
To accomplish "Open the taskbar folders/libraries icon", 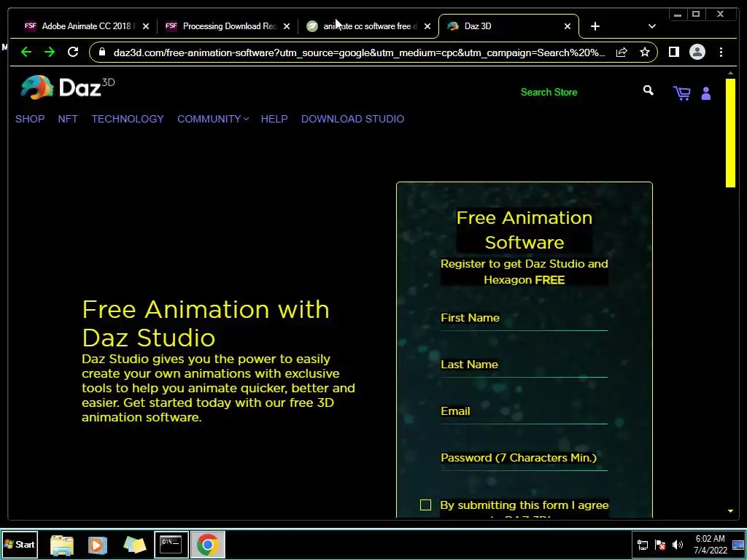I will [x=134, y=545].
